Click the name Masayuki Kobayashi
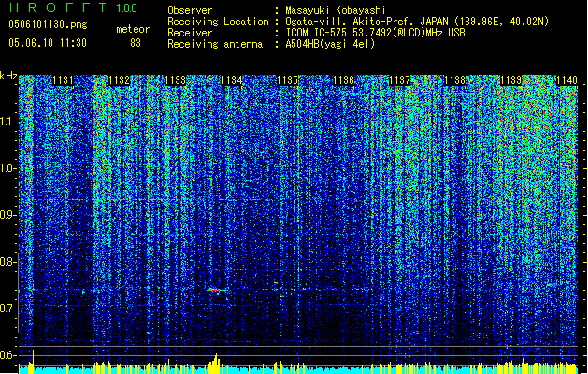 (336, 10)
